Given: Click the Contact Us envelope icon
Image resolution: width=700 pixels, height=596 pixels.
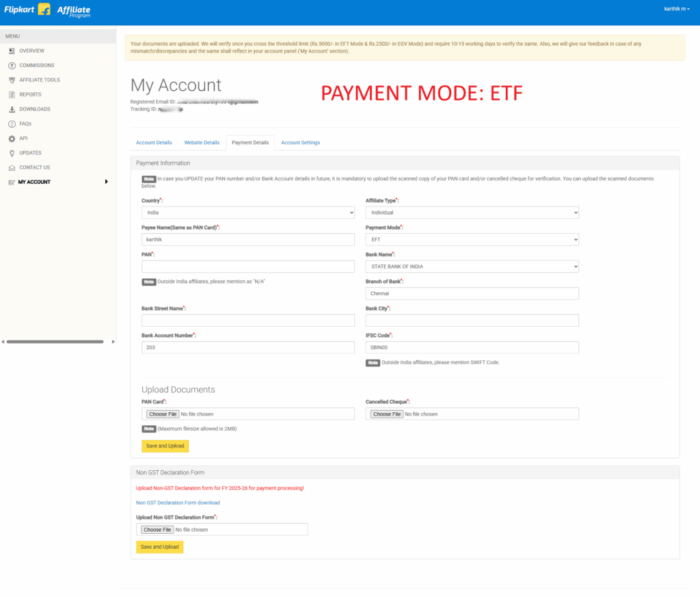Looking at the screenshot, I should 12,168.
